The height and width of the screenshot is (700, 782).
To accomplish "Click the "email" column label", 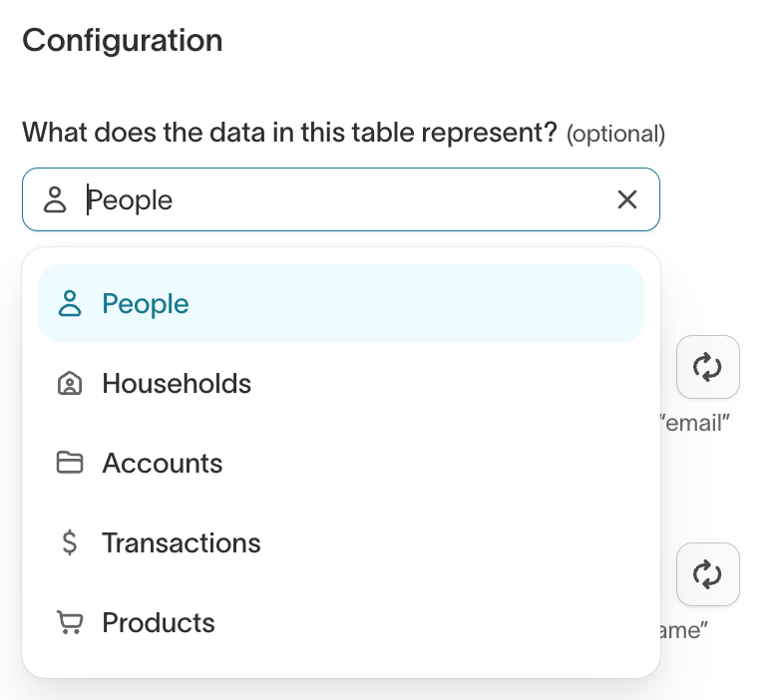I will click(698, 423).
